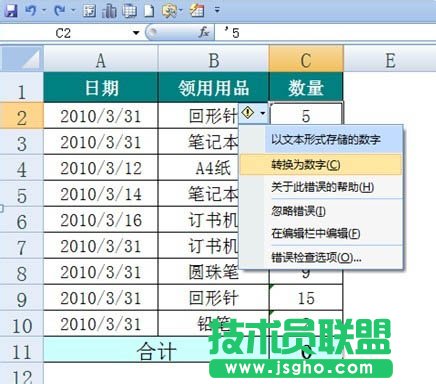Screen dimensions: 436x384
Task: Choose 转换为数字(C) from error menu
Action: pyautogui.click(x=321, y=164)
